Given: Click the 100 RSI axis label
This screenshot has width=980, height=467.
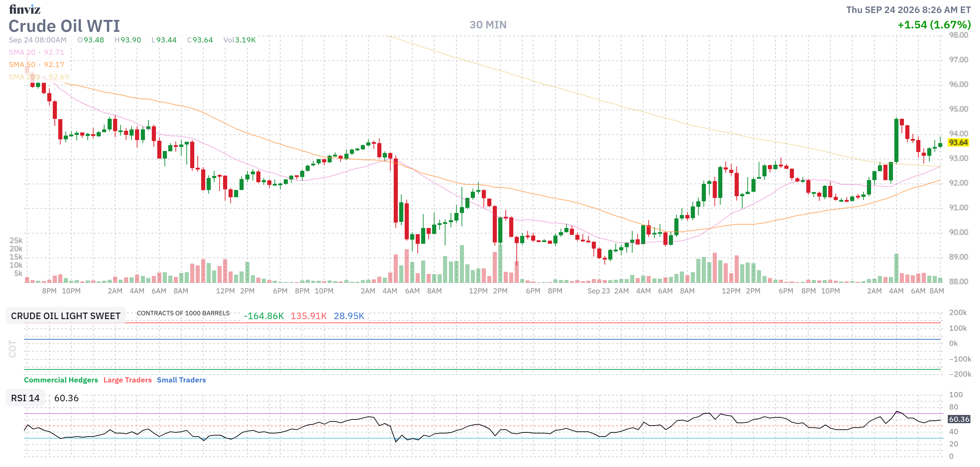Looking at the screenshot, I should tap(956, 394).
